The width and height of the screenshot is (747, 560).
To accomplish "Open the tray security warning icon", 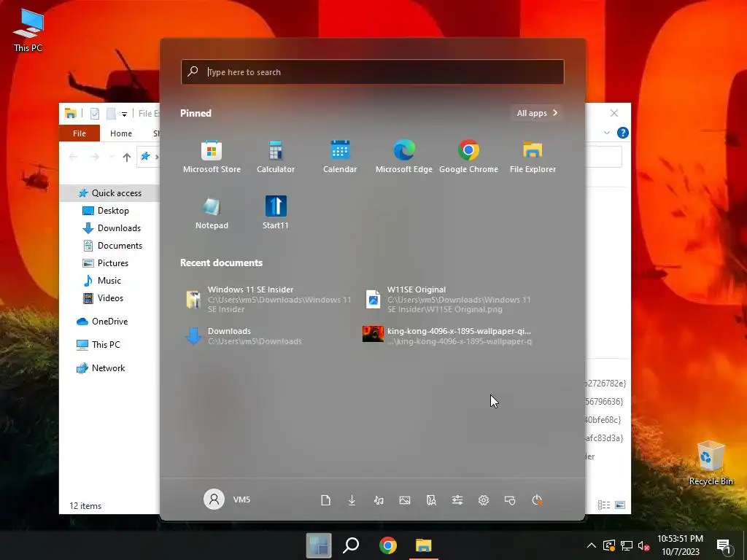I will point(609,546).
